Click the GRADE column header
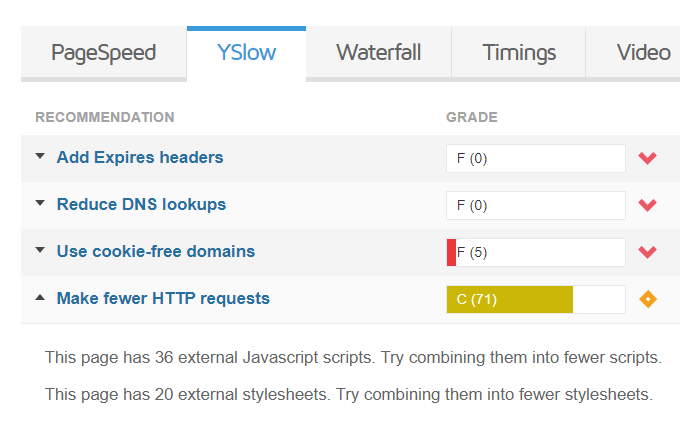The width and height of the screenshot is (680, 428). click(x=472, y=117)
